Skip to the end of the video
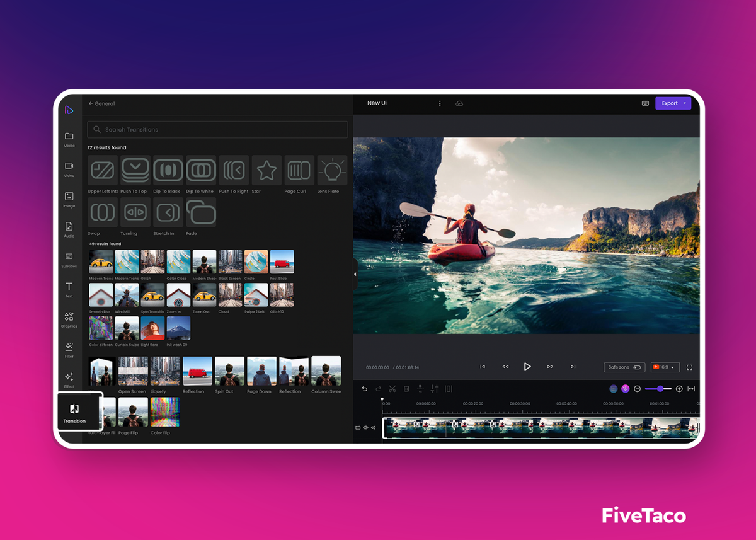 [x=573, y=367]
